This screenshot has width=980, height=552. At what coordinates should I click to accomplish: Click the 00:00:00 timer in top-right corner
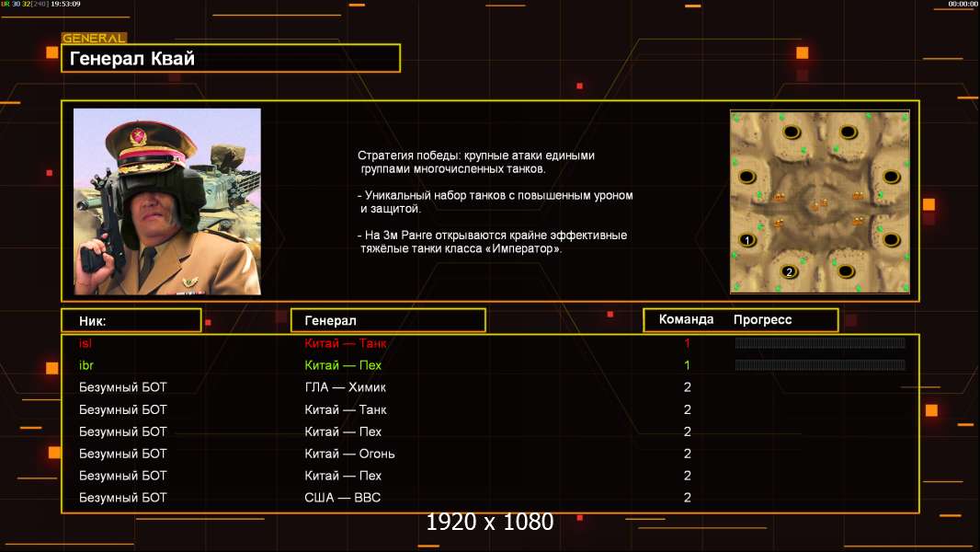point(963,5)
